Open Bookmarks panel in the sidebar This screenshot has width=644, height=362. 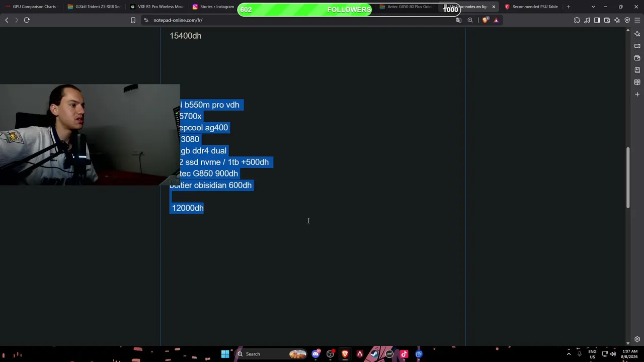[x=637, y=70]
